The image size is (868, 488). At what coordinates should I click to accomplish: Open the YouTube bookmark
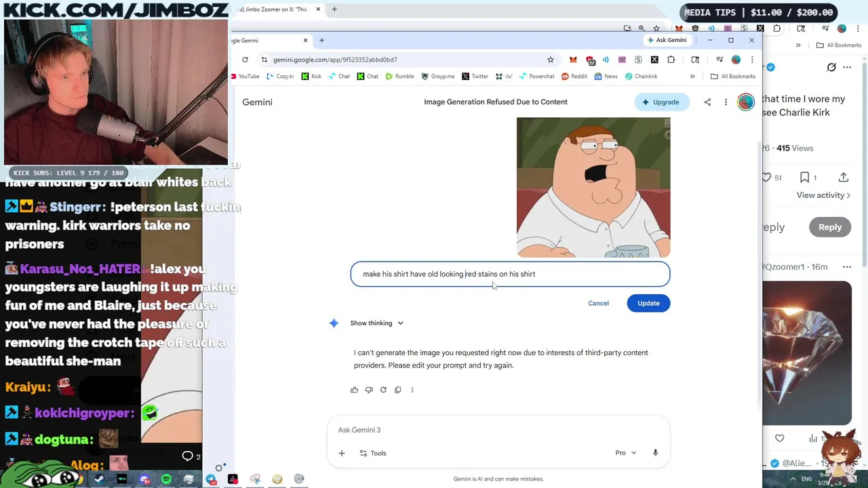coord(245,77)
